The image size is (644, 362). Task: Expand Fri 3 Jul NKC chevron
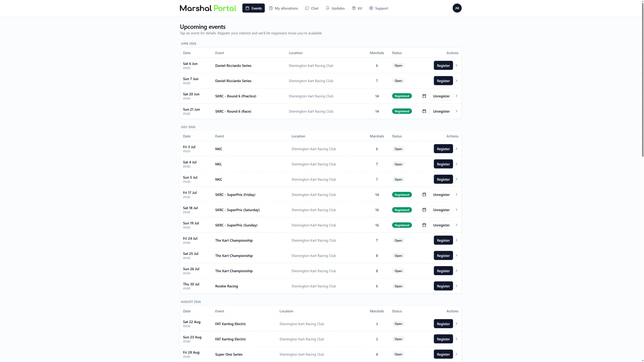456,149
